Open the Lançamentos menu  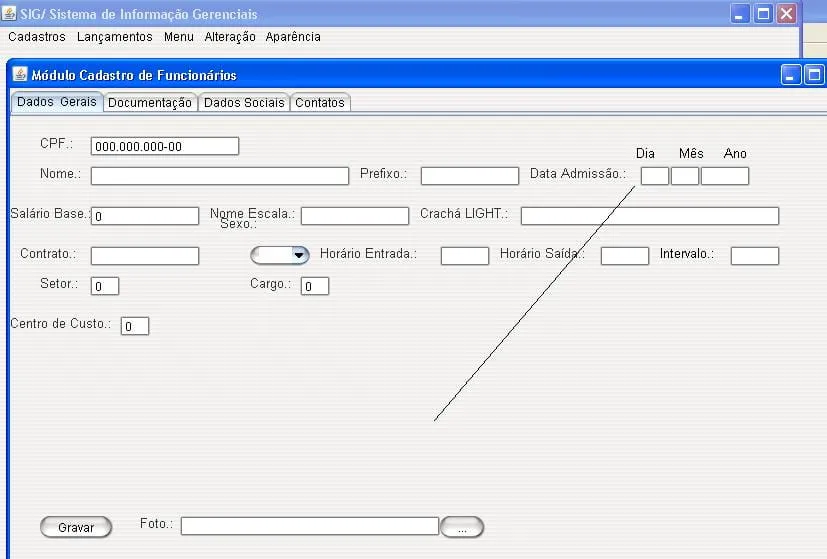pyautogui.click(x=115, y=37)
